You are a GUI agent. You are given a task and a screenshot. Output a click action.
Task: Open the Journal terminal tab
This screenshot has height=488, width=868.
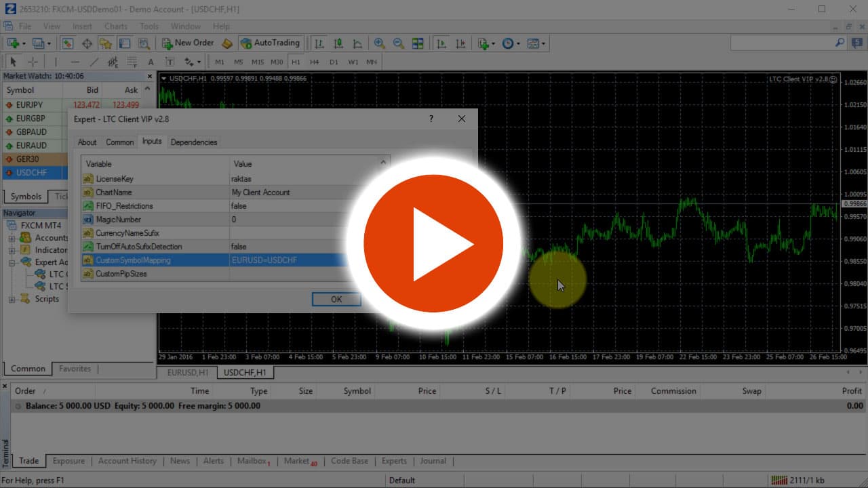[433, 461]
